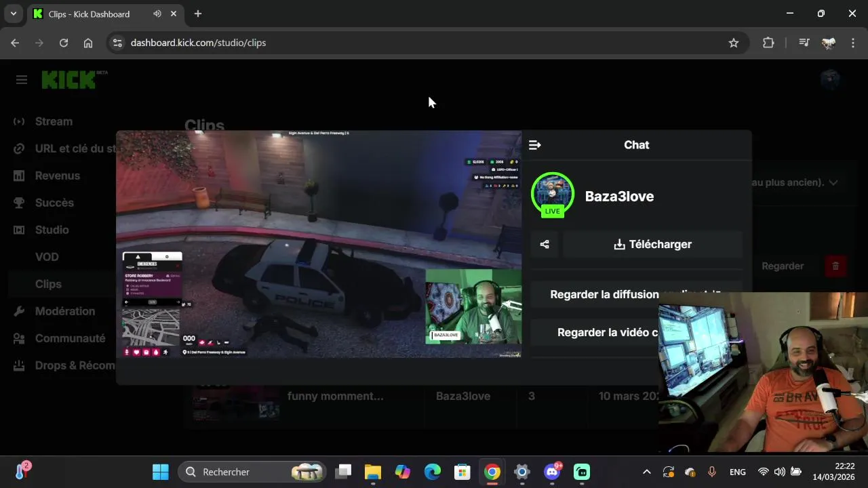Click the Baza3love channel name in modal
Viewport: 868px width, 488px height.
coord(619,197)
